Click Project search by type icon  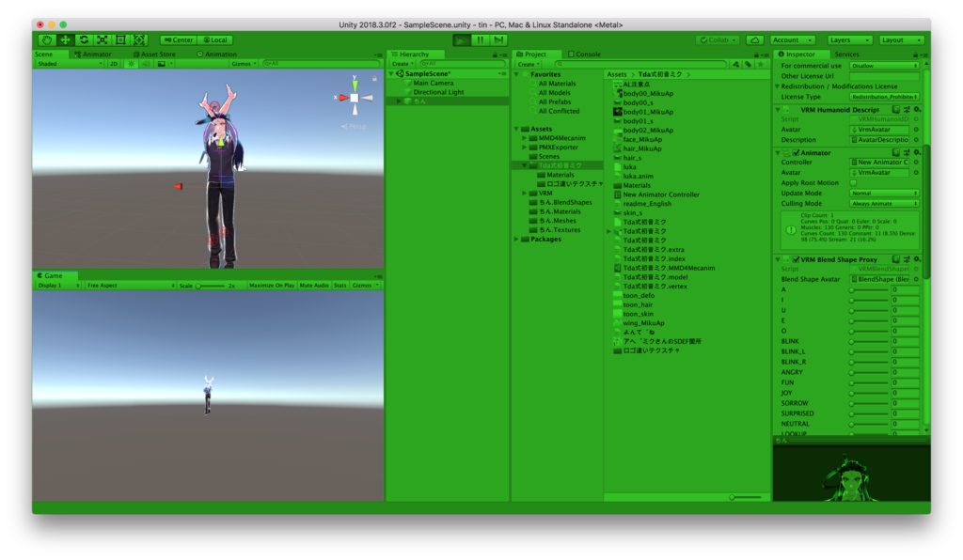click(735, 64)
